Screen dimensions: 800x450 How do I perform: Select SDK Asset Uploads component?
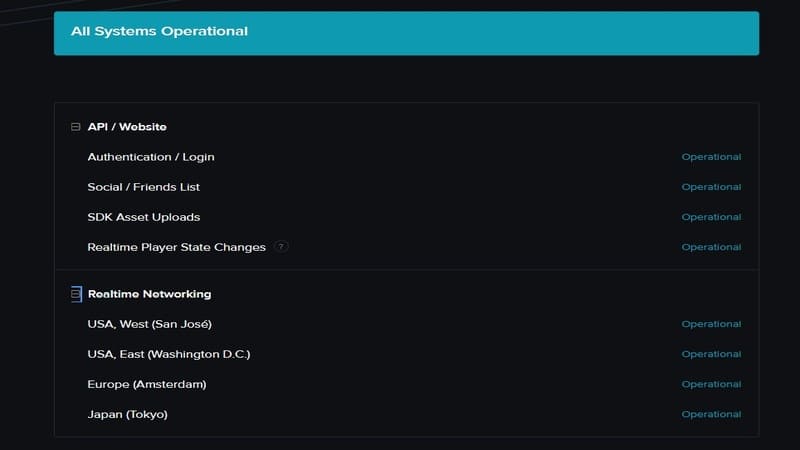pos(144,217)
